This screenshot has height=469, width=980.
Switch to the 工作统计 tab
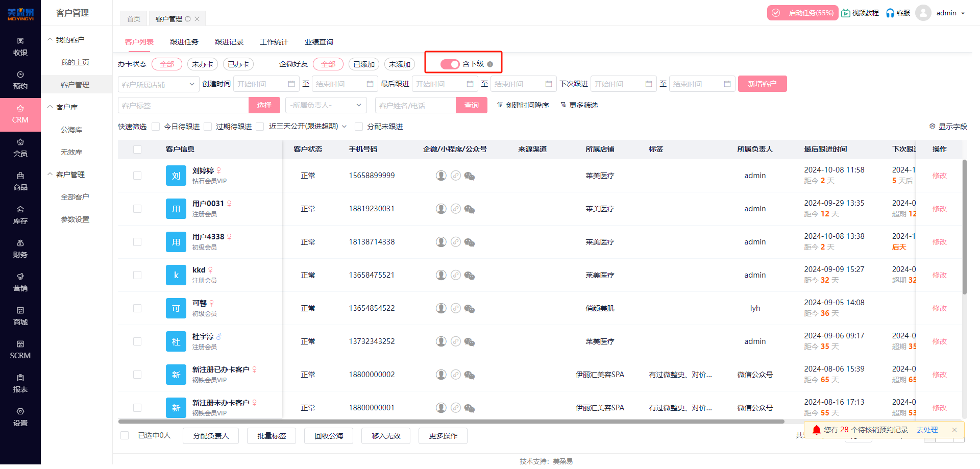(274, 41)
